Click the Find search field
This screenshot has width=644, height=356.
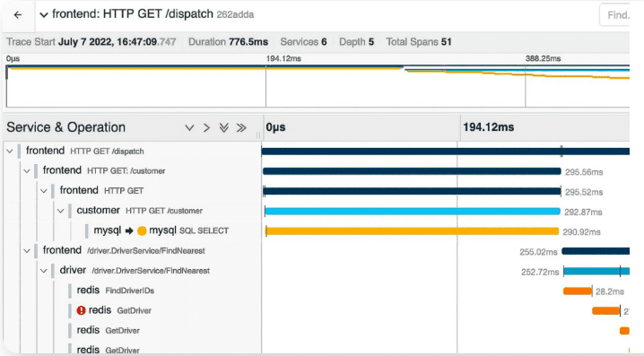coord(614,15)
